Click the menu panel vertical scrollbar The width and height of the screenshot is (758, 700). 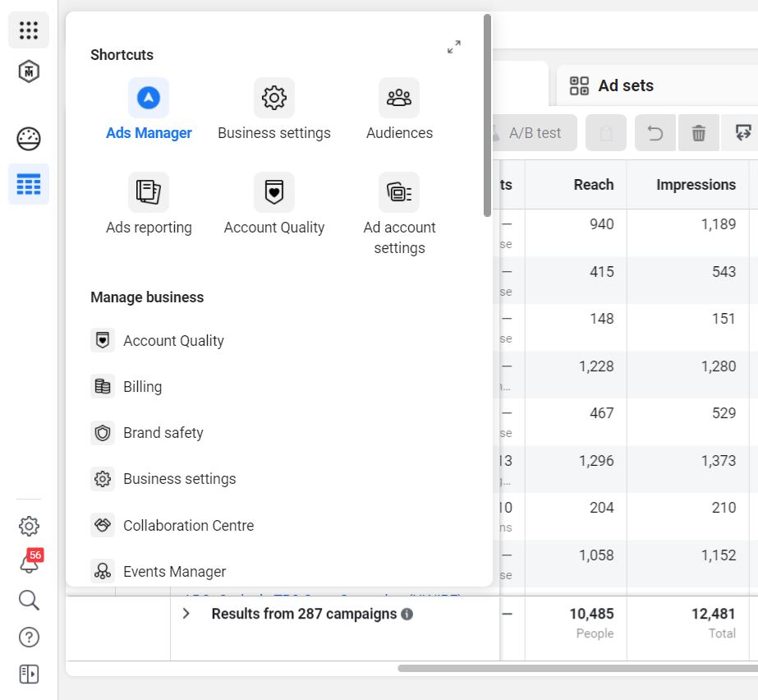click(x=487, y=115)
